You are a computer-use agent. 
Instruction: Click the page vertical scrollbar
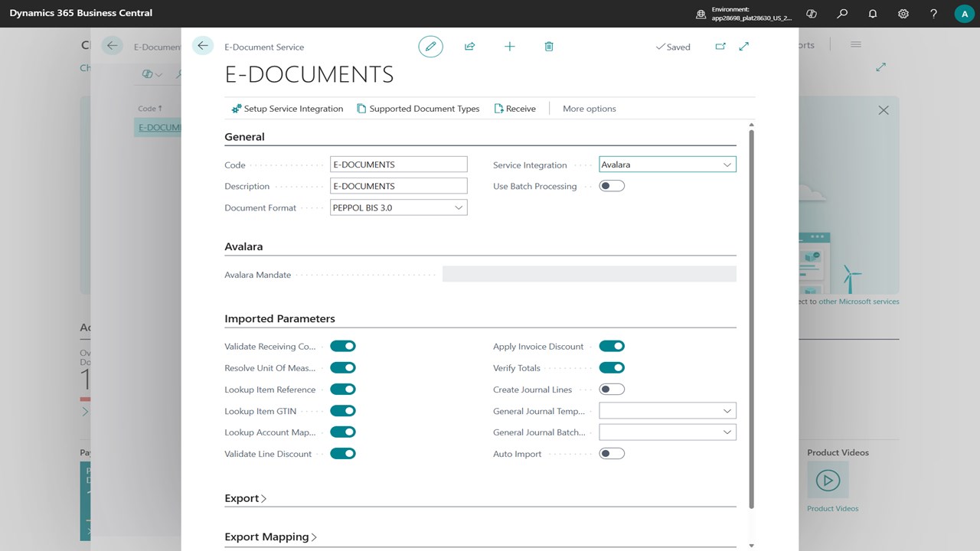(x=751, y=318)
